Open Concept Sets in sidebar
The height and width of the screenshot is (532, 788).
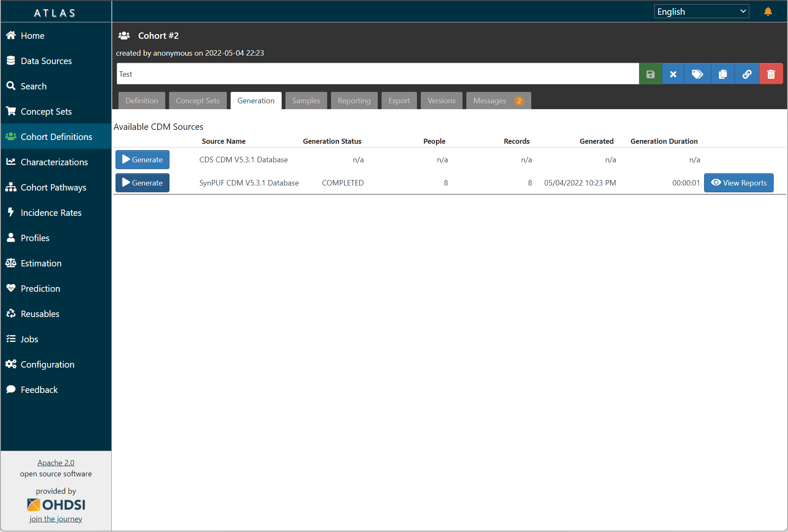coord(56,111)
